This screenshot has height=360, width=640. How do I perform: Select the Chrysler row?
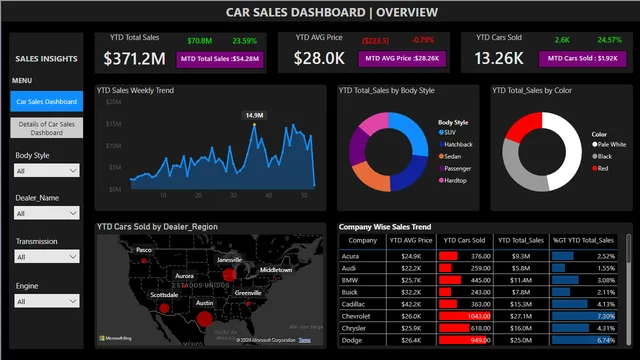(x=478, y=328)
